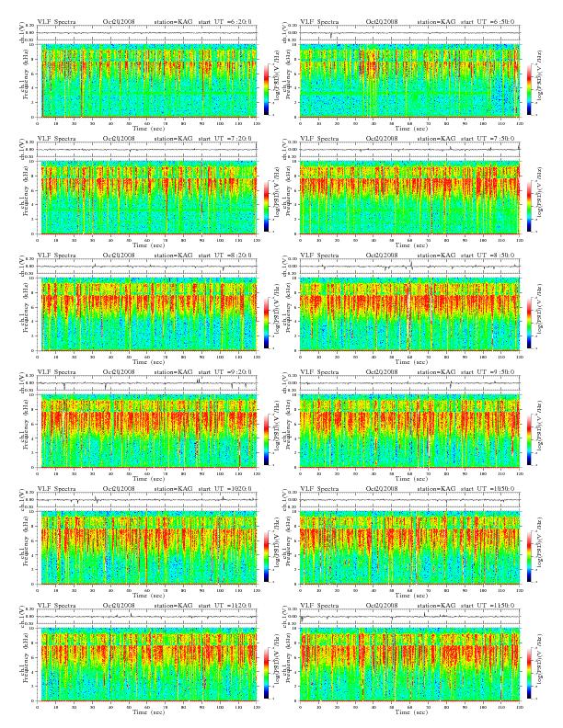Click 'station=KAG' in the 9:20:0 panel title
Image resolution: width=563 pixels, height=728 pixels.
point(173,372)
